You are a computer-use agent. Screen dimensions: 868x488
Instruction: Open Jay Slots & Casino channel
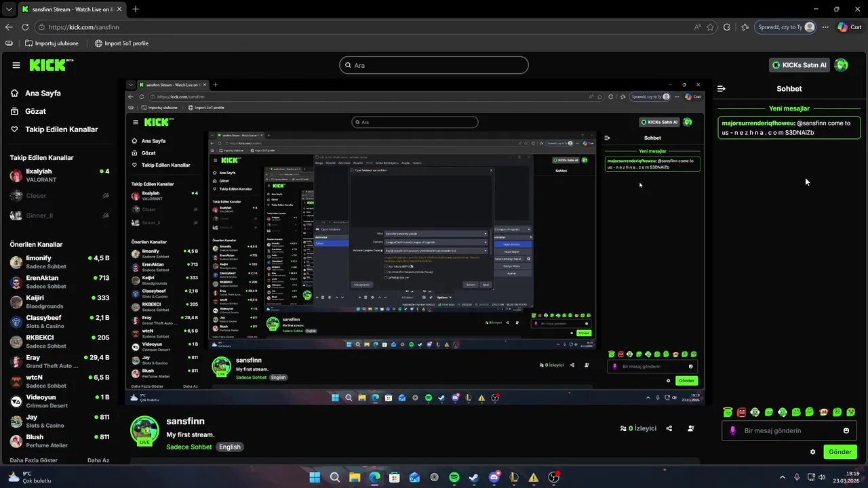pos(60,421)
